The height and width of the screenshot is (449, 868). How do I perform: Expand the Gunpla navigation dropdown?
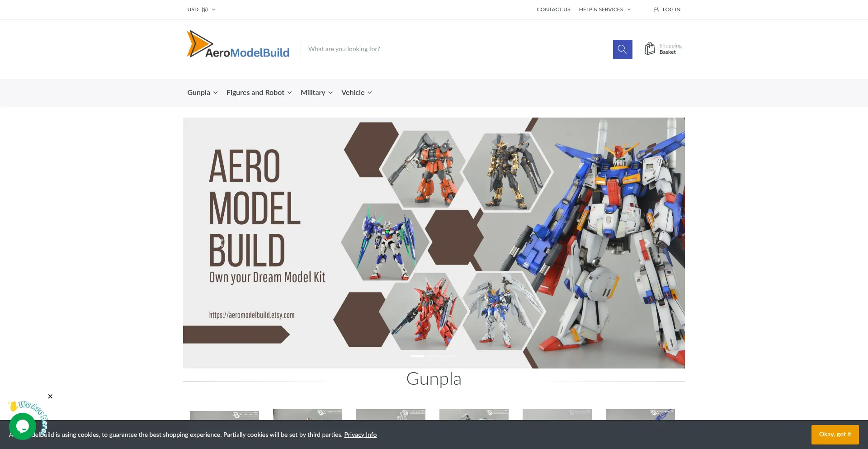202,92
